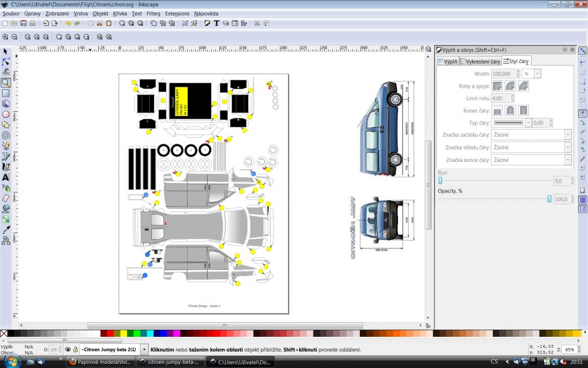
Task: Select the Star polygon tool
Action: pos(6,125)
